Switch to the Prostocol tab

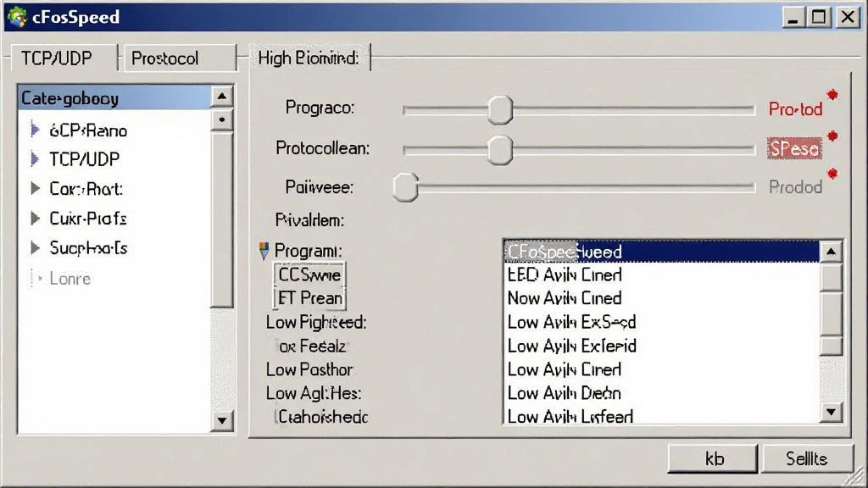(180, 58)
